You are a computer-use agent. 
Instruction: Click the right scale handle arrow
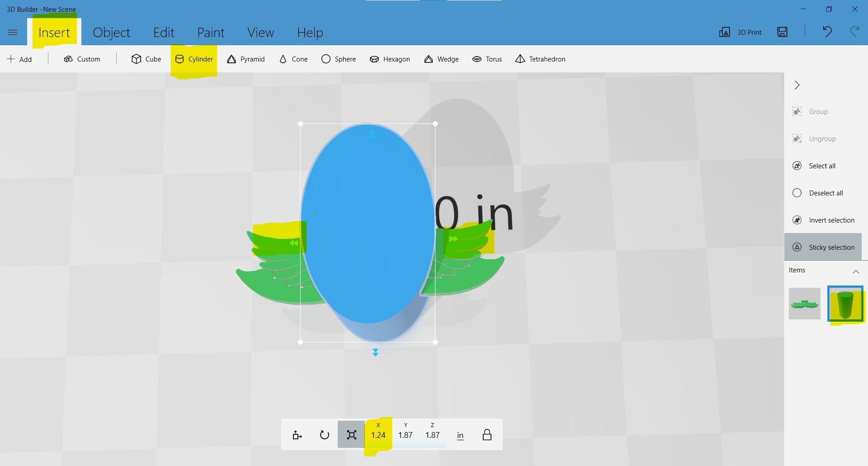453,238
